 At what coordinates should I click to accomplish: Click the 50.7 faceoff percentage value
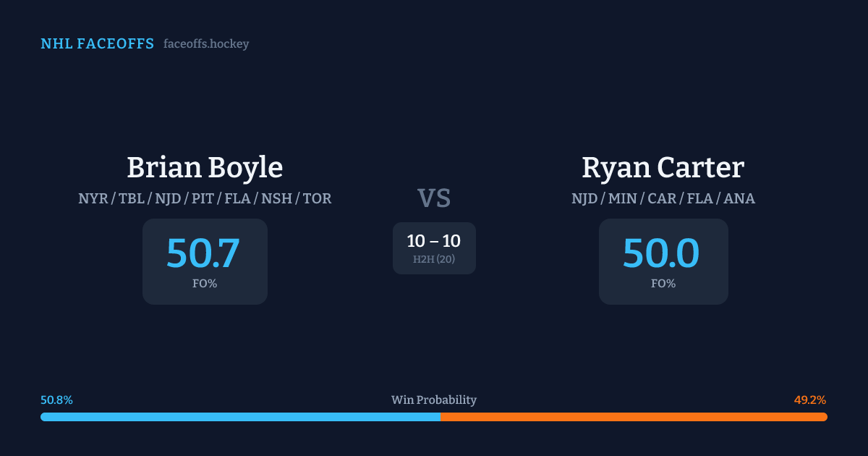click(203, 253)
